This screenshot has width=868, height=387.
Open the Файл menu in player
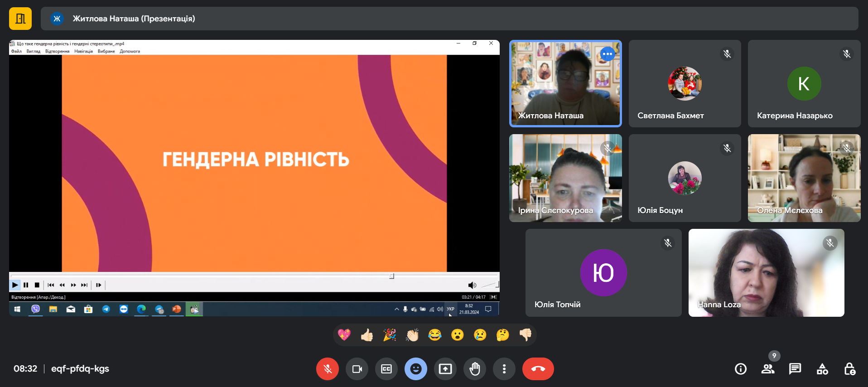click(x=16, y=51)
